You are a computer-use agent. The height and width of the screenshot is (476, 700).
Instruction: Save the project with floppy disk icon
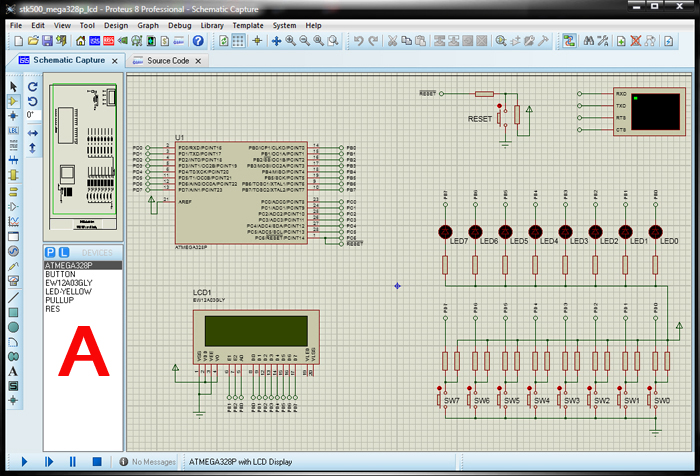pos(47,41)
